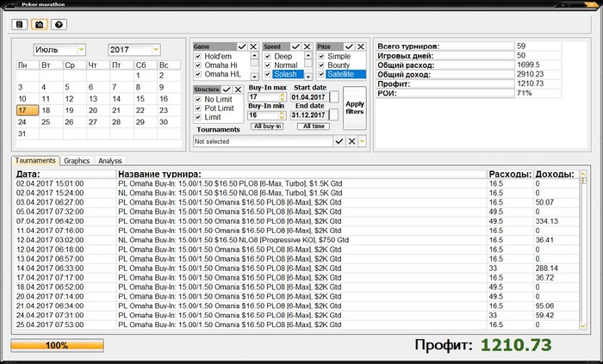This screenshot has height=364, width=603.
Task: Toggle the Hold'em checkbox
Action: (x=198, y=57)
